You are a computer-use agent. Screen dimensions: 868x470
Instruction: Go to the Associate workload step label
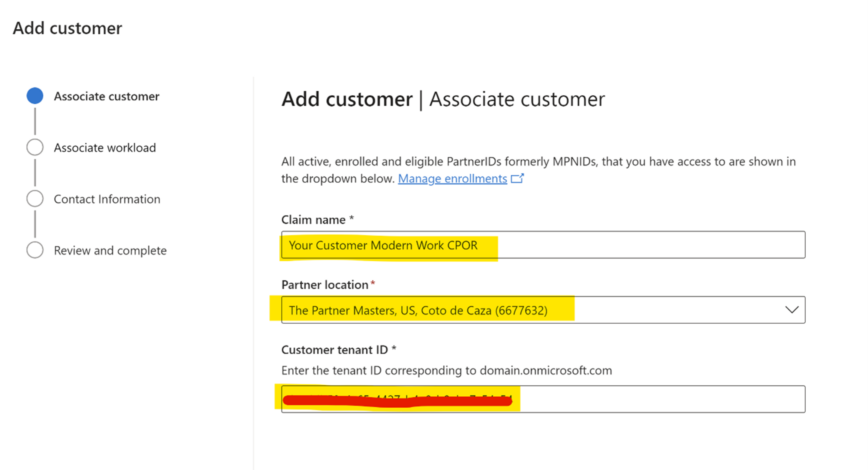click(105, 148)
